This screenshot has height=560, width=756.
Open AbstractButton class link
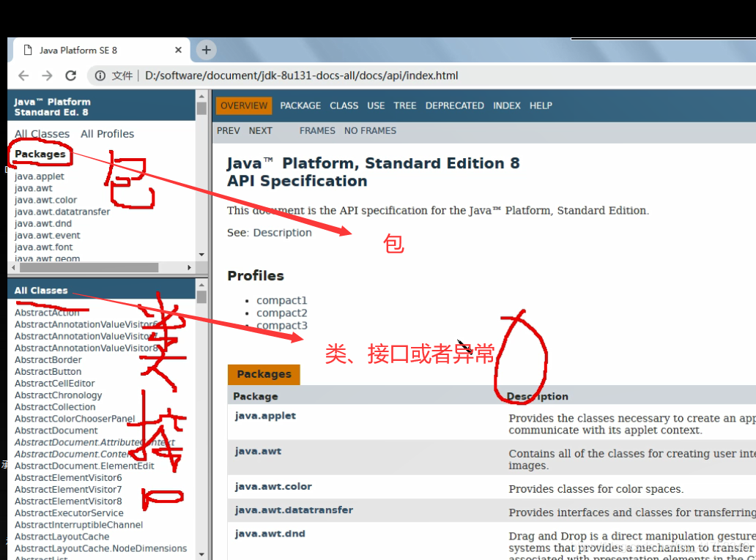(48, 372)
